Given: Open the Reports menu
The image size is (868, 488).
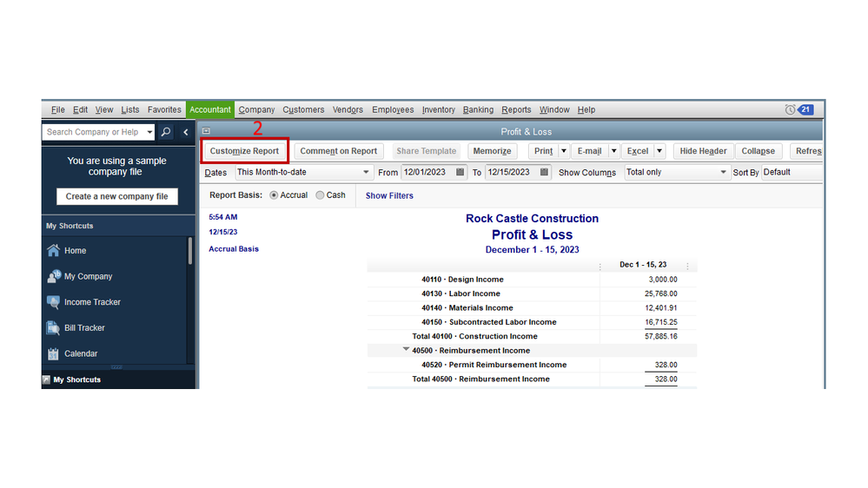Looking at the screenshot, I should coord(516,109).
